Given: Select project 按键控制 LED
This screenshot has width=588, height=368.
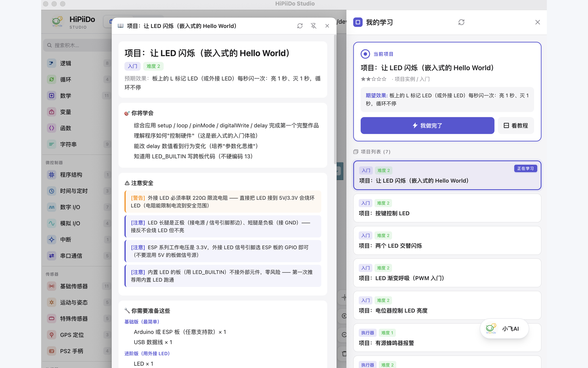Looking at the screenshot, I should [447, 208].
